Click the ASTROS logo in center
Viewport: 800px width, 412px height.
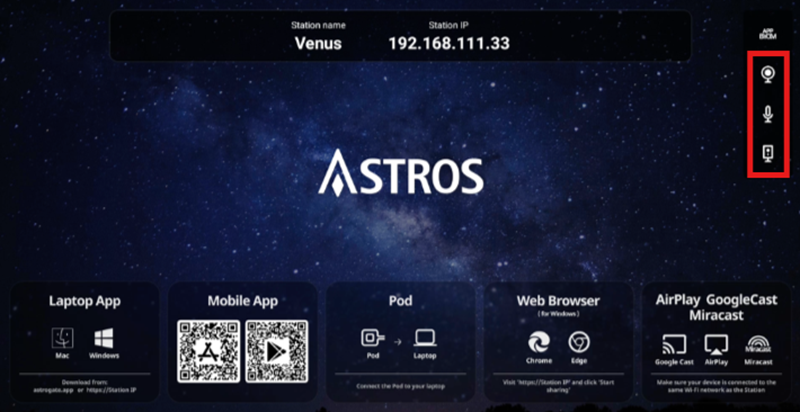[400, 174]
